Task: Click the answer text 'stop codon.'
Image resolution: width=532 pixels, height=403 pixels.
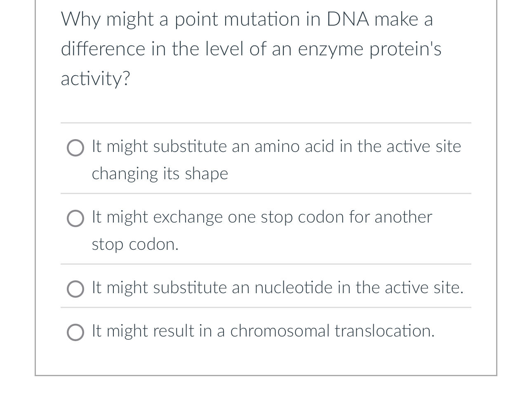Action: point(135,244)
